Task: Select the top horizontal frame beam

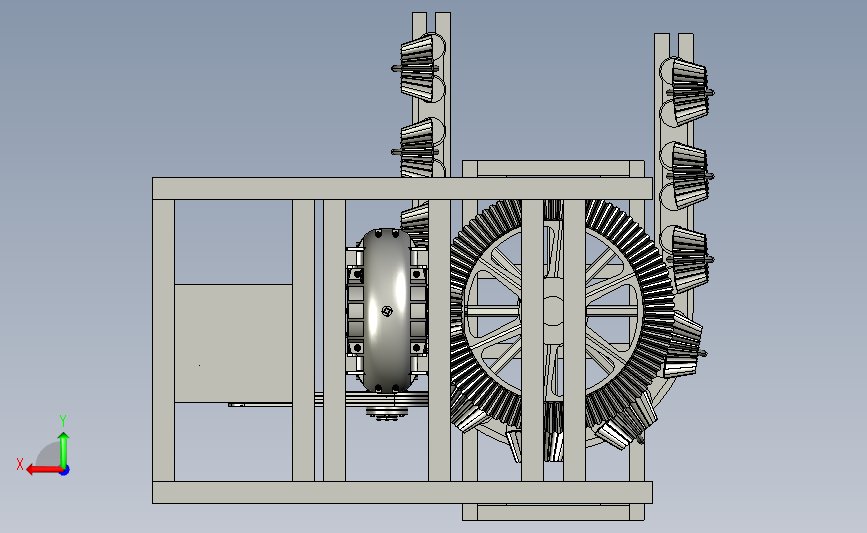Action: pyautogui.click(x=402, y=189)
